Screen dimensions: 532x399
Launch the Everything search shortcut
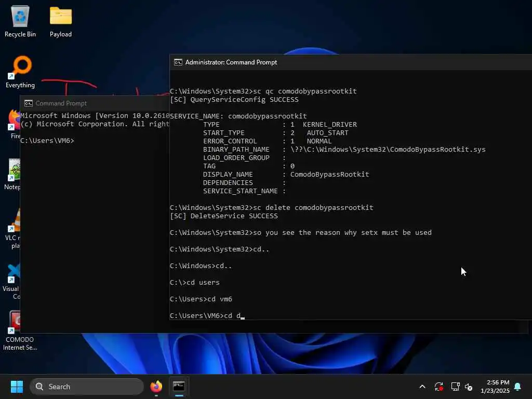20,72
